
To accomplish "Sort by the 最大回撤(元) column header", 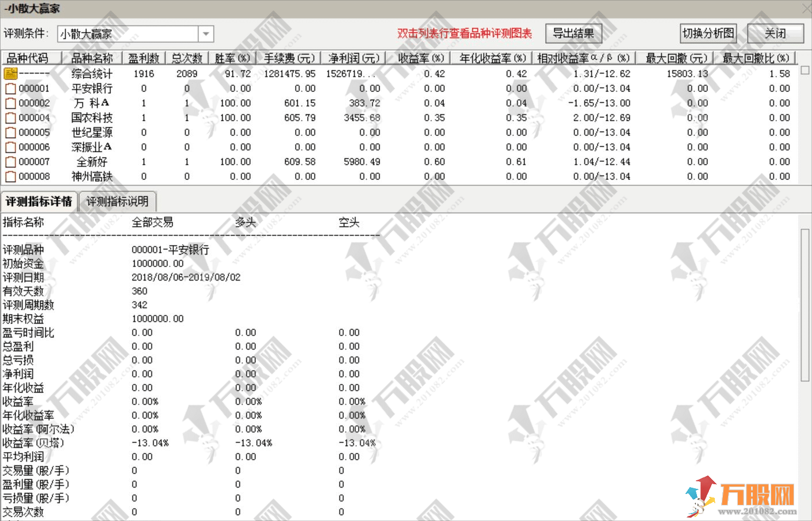I will tap(675, 58).
